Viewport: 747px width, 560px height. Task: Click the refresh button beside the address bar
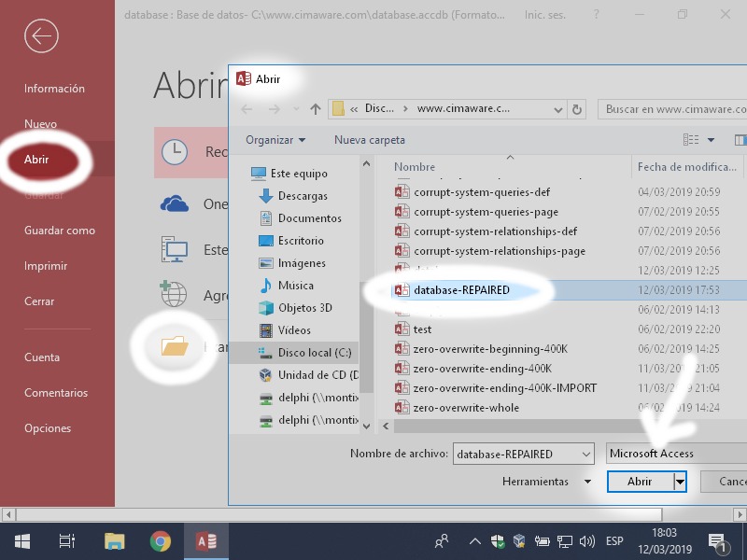(x=578, y=109)
